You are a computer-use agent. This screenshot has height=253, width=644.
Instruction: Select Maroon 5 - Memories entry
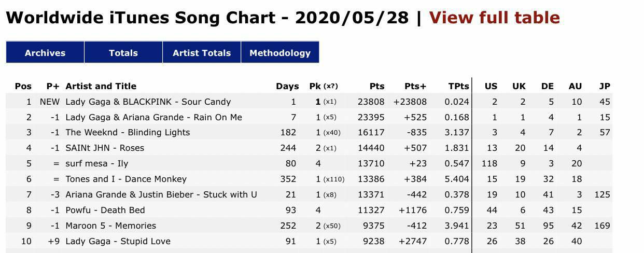pyautogui.click(x=110, y=226)
